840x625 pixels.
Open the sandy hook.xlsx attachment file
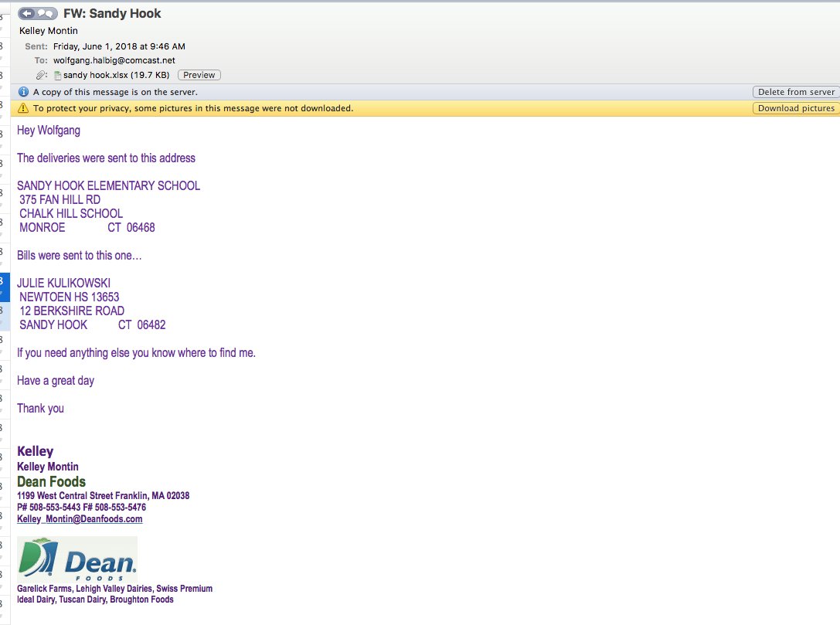tap(112, 75)
